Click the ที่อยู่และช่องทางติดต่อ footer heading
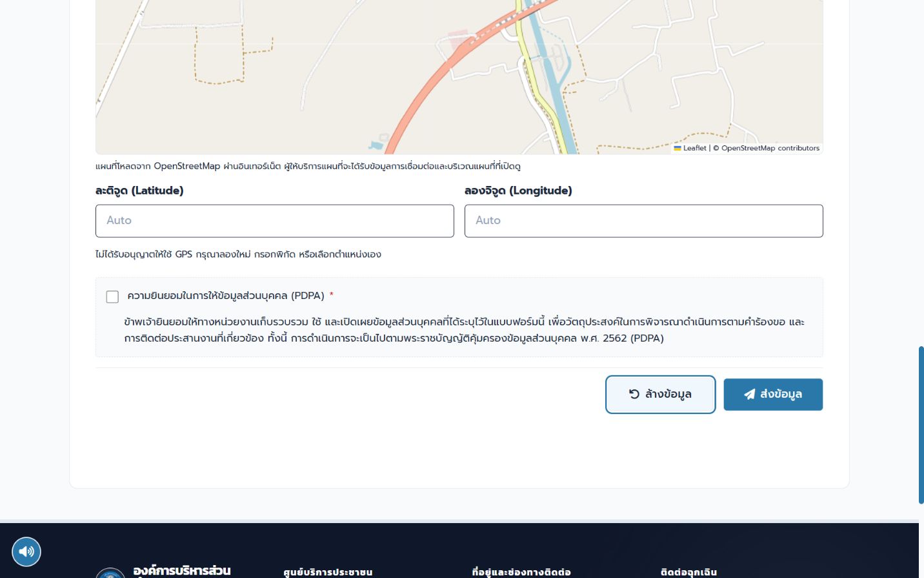 coord(521,572)
